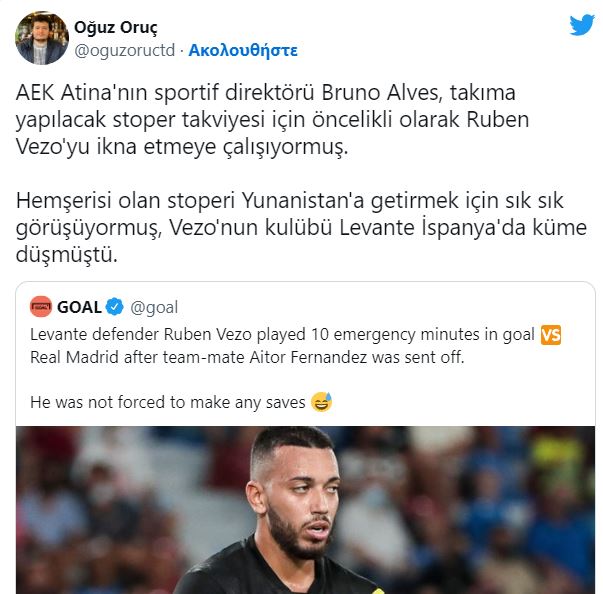603x594 pixels.
Task: Click the sweating smile emoji
Action: 321,402
